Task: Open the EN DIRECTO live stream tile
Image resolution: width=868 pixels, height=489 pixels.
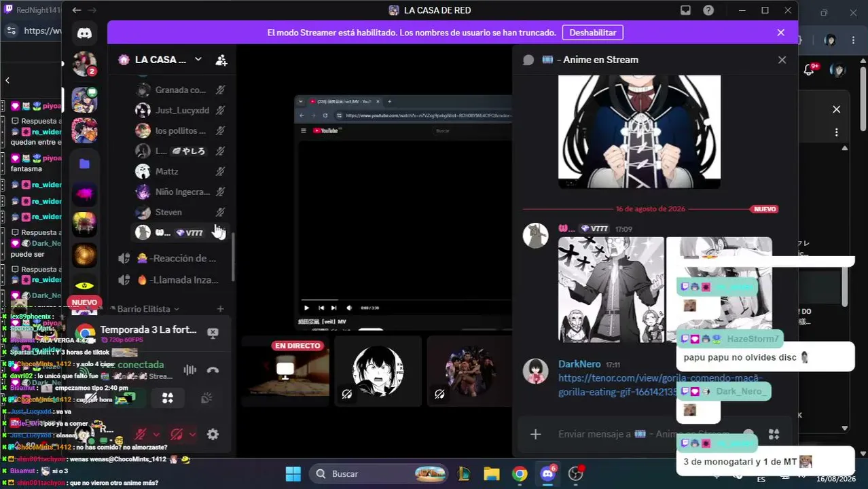Action: [285, 372]
